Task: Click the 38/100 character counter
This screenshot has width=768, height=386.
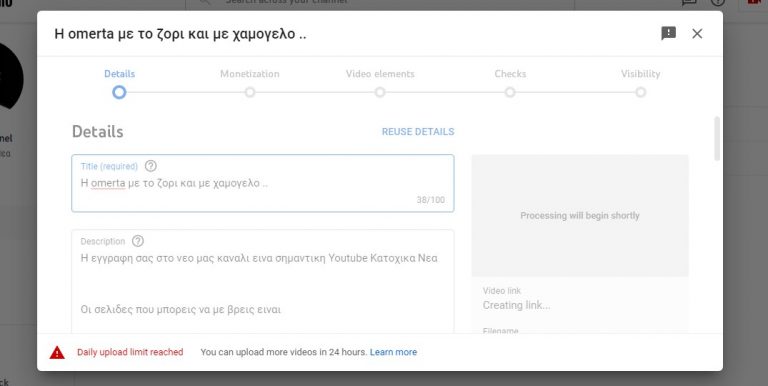Action: [431, 200]
